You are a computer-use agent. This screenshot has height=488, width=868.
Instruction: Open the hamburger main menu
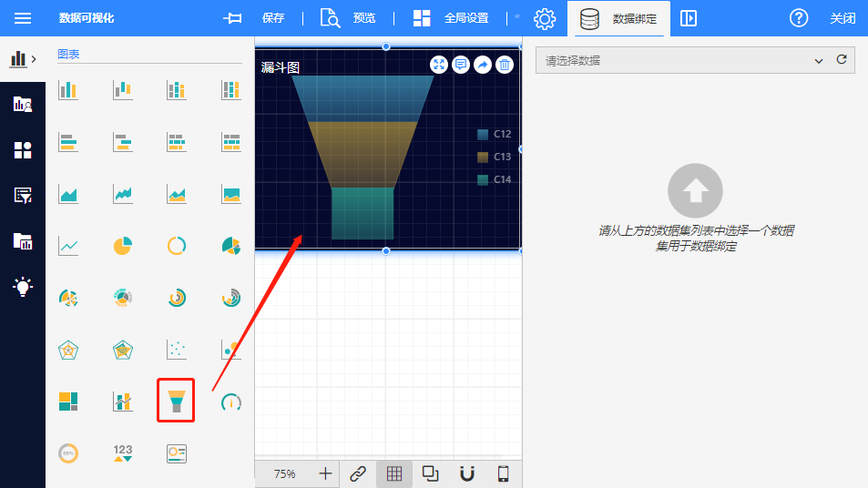23,18
